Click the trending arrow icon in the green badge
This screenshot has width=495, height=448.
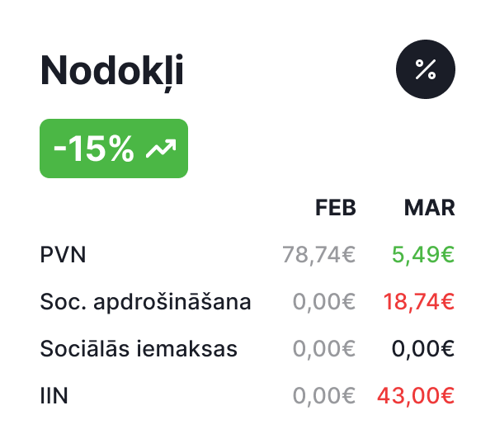point(161,149)
